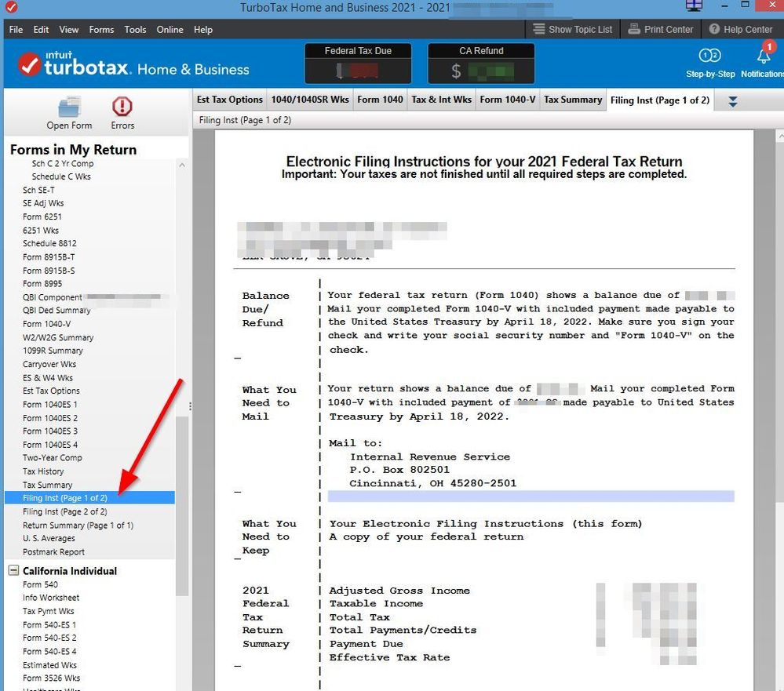Select U. S. Averages form
784x691 pixels.
(x=49, y=538)
